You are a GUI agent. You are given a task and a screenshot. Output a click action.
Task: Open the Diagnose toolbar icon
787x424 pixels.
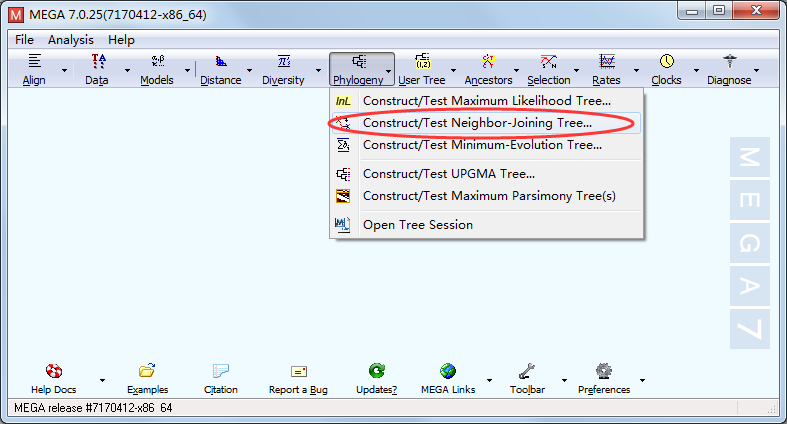[730, 61]
